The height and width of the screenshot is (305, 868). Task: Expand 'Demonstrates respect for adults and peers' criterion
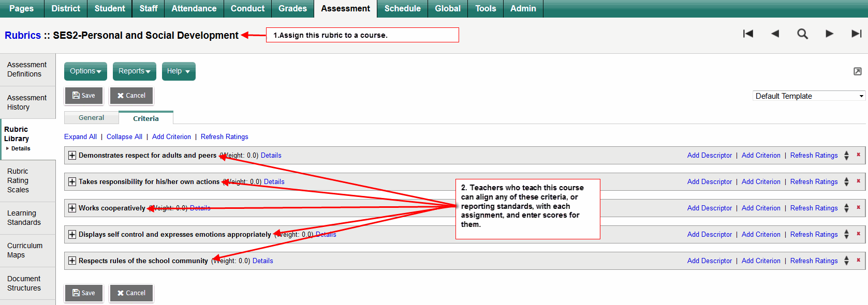coord(72,156)
